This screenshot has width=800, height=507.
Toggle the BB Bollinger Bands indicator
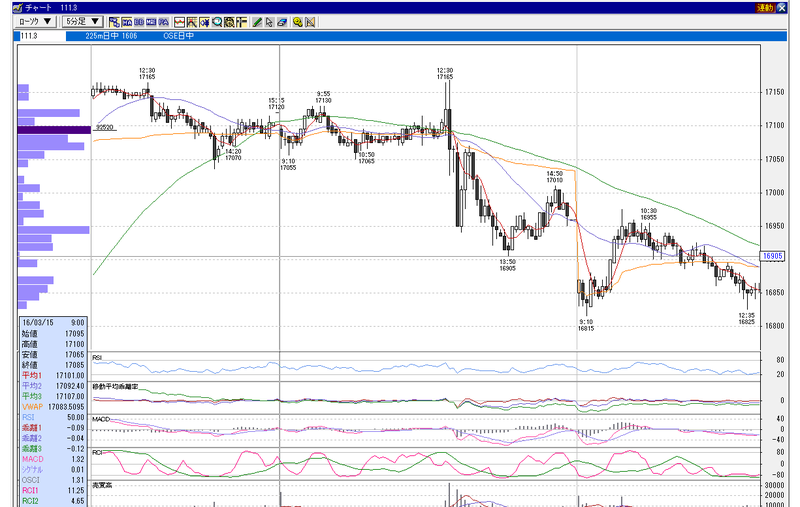coord(139,22)
